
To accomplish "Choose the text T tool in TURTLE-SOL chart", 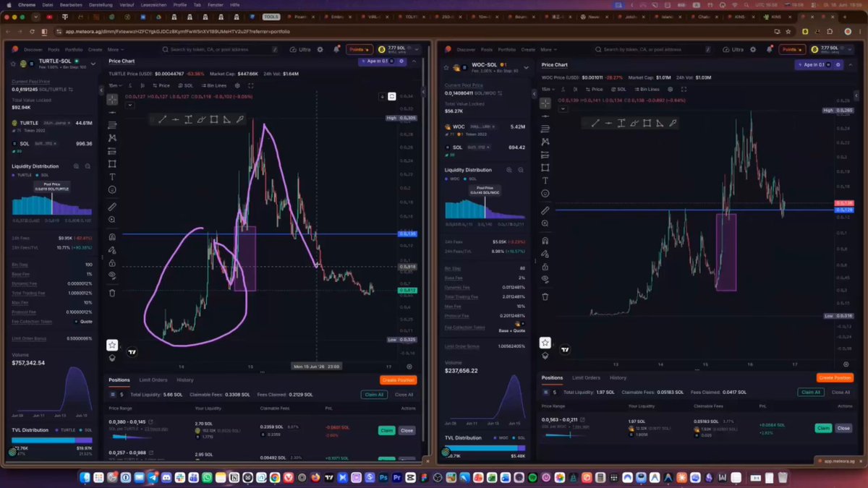I will [112, 176].
